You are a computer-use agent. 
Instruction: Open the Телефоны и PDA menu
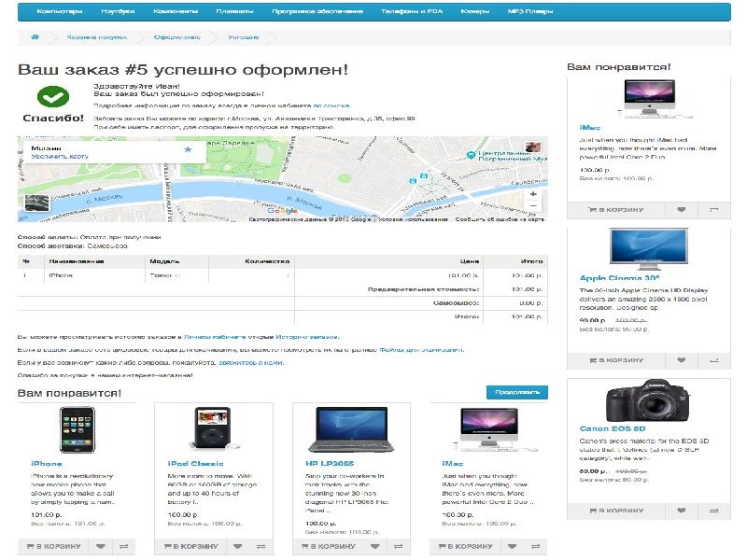(x=412, y=11)
